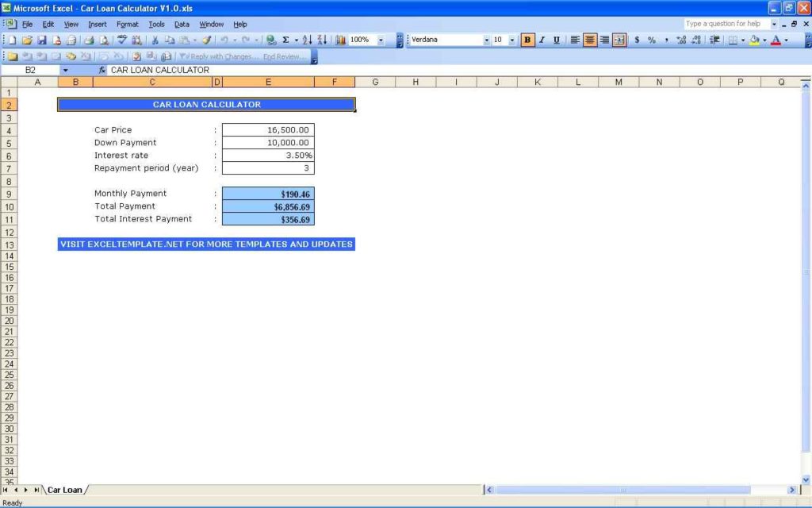Toggle Align Right
The height and width of the screenshot is (508, 812).
[x=604, y=40]
